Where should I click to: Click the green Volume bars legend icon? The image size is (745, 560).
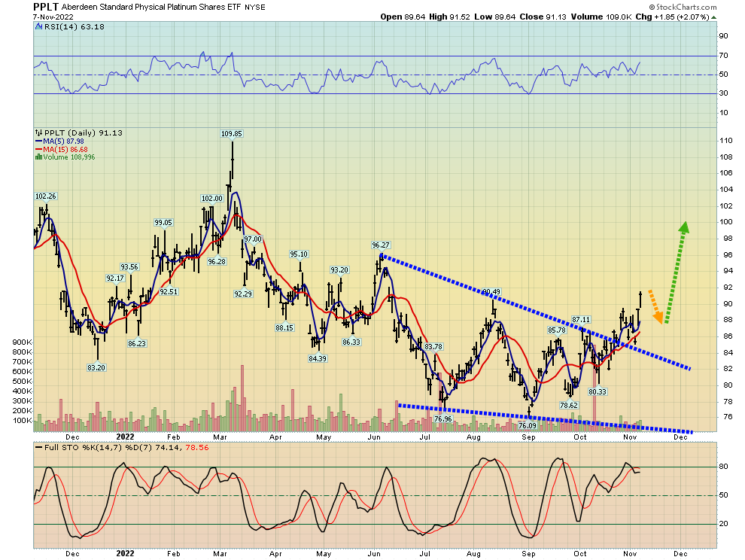click(38, 157)
